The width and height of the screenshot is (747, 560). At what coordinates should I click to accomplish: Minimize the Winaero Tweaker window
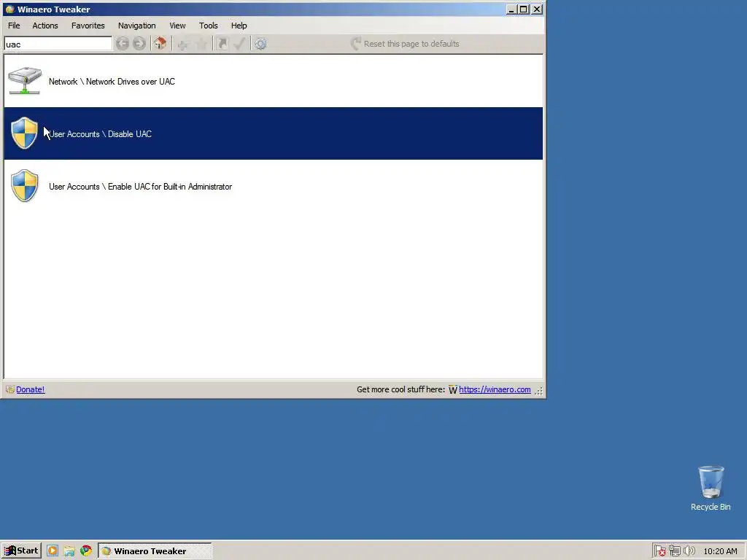[511, 9]
